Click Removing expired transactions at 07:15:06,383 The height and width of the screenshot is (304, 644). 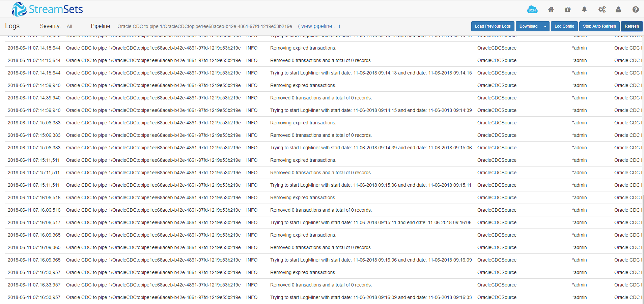click(x=303, y=123)
